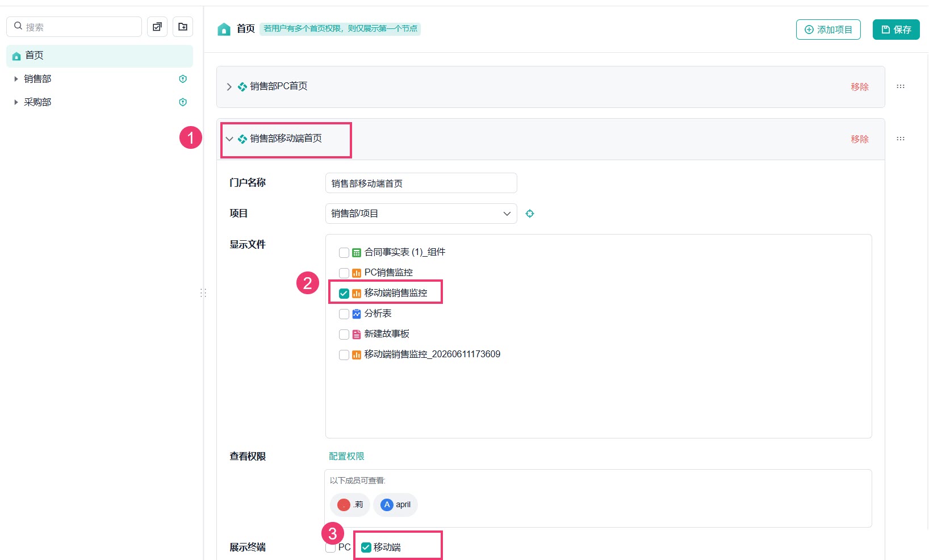
Task: Click the shield icon on 销售部 row
Action: tap(183, 79)
